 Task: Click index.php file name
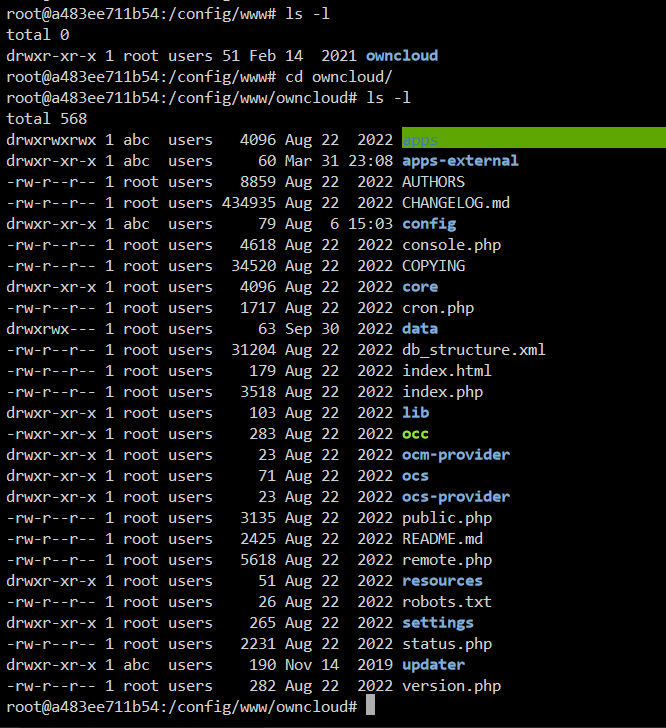443,392
